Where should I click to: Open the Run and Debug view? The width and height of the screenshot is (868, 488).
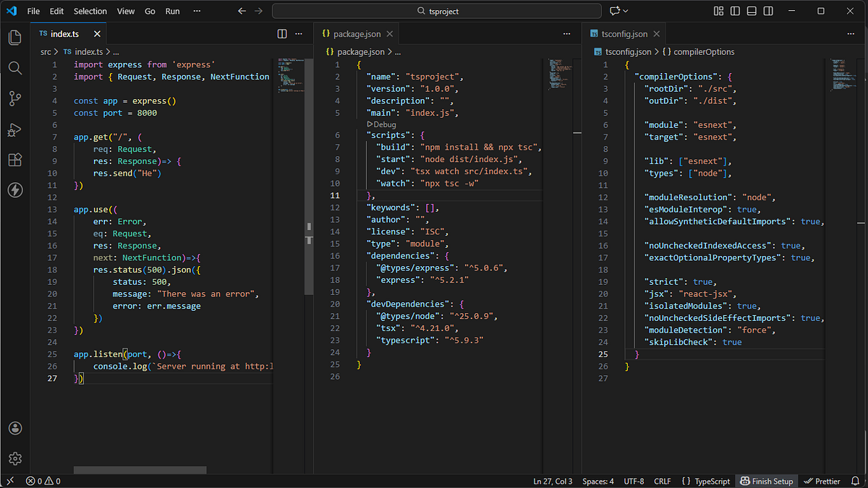[x=14, y=129]
